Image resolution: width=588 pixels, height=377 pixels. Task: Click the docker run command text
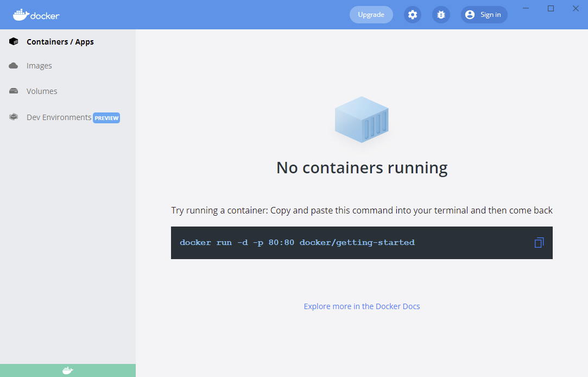click(x=297, y=243)
